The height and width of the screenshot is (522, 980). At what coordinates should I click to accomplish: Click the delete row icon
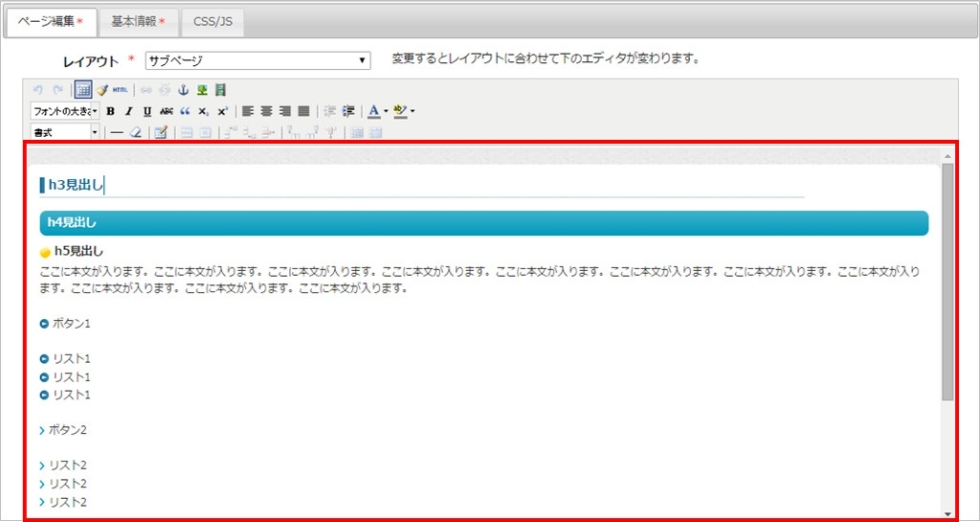click(268, 133)
